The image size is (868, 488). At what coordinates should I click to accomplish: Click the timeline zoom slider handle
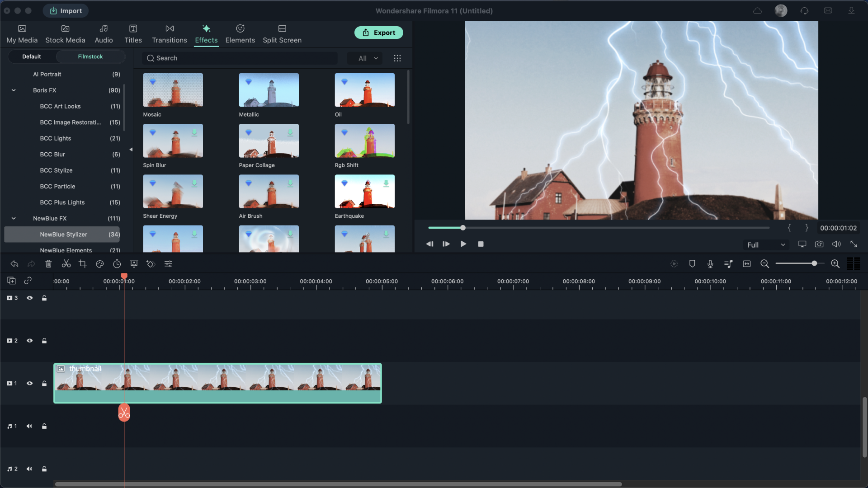(814, 264)
